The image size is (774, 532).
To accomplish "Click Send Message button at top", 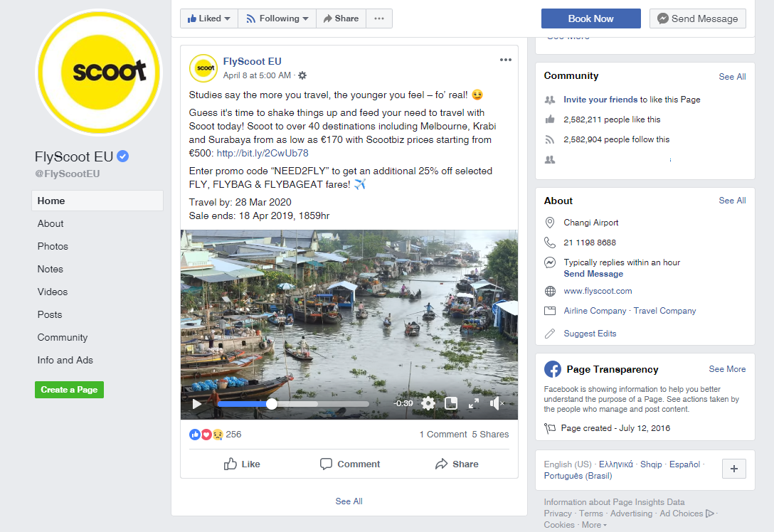I will pos(697,18).
